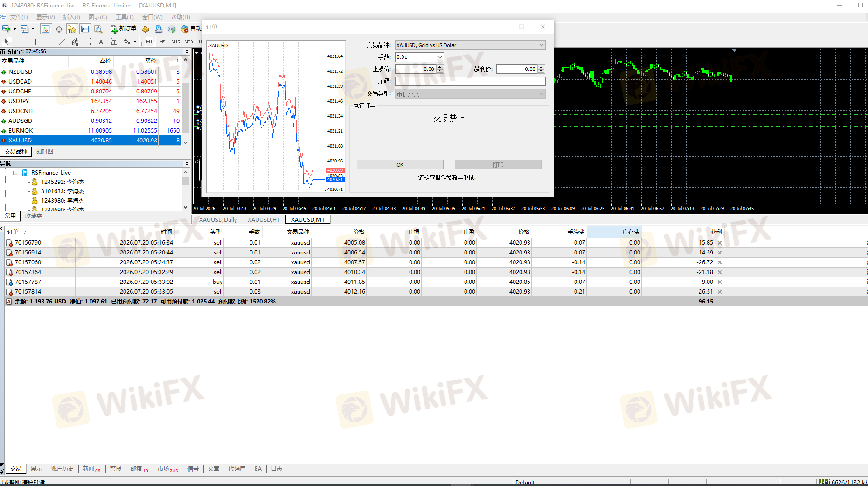Open the 图表(C) menu
The image size is (868, 486).
pyautogui.click(x=98, y=17)
